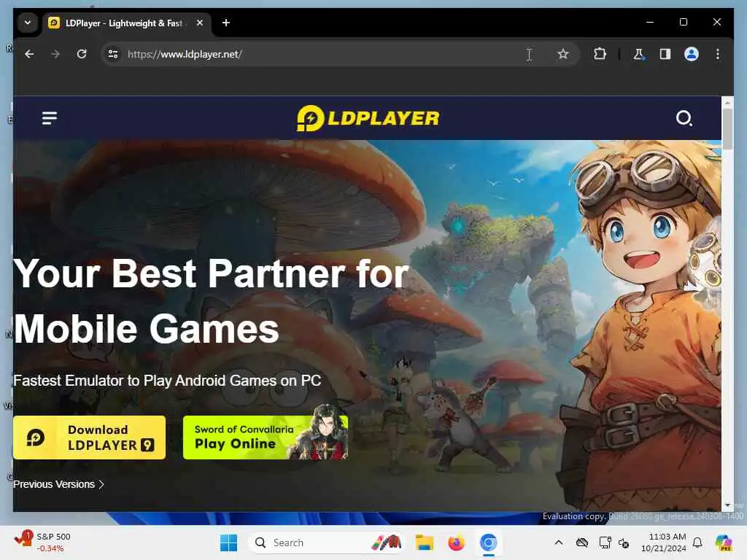Viewport: 747px width, 560px height.
Task: Open the Previous Versions link
Action: click(58, 484)
